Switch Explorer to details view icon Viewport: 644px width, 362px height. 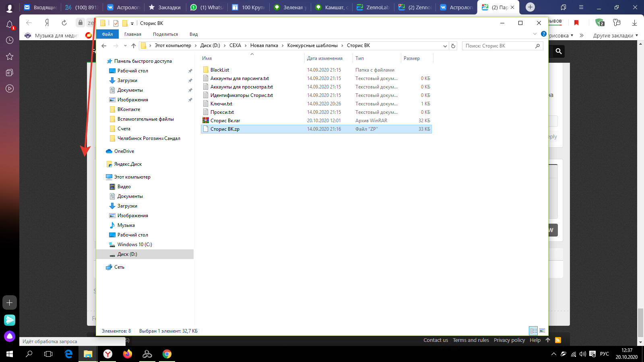[x=534, y=331]
